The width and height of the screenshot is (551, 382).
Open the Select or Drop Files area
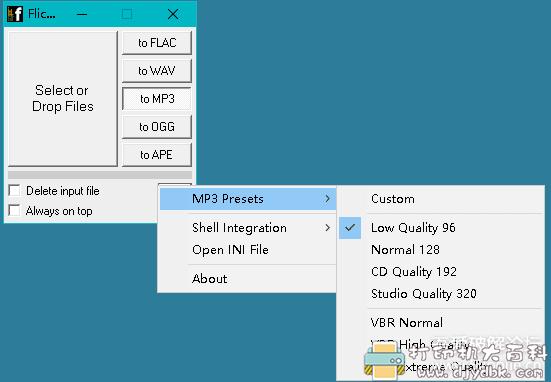(63, 99)
